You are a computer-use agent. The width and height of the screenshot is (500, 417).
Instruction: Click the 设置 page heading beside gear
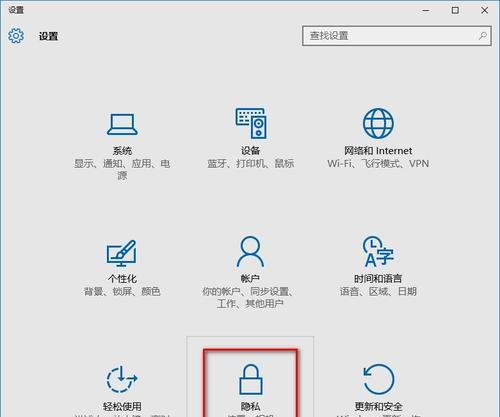[48, 36]
